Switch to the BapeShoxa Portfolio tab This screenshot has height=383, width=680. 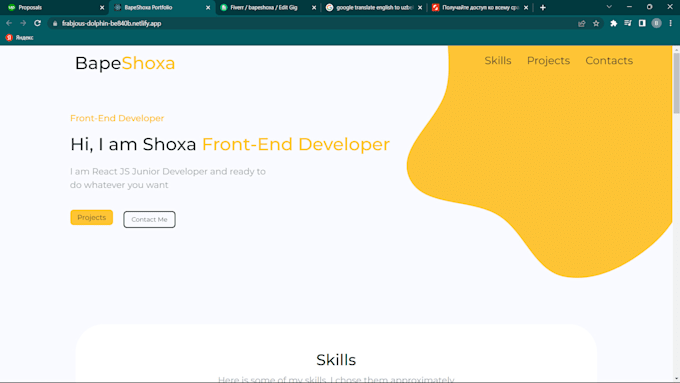click(x=162, y=7)
